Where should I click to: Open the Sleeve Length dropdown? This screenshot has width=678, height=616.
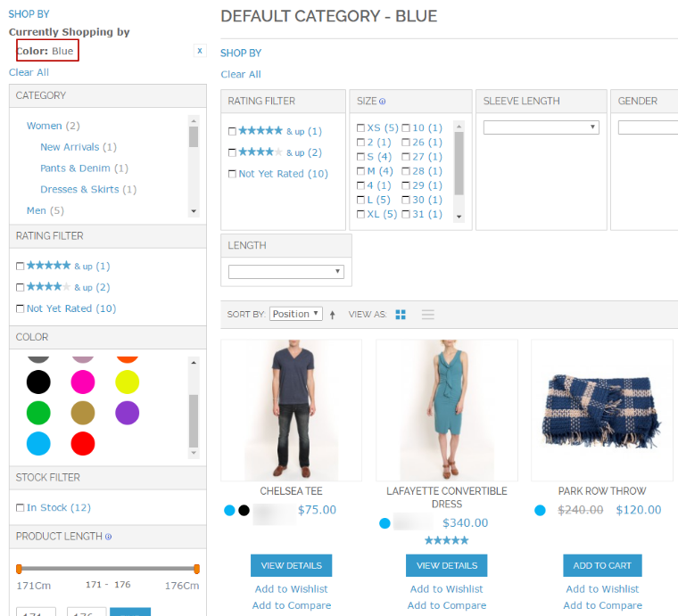pos(541,127)
